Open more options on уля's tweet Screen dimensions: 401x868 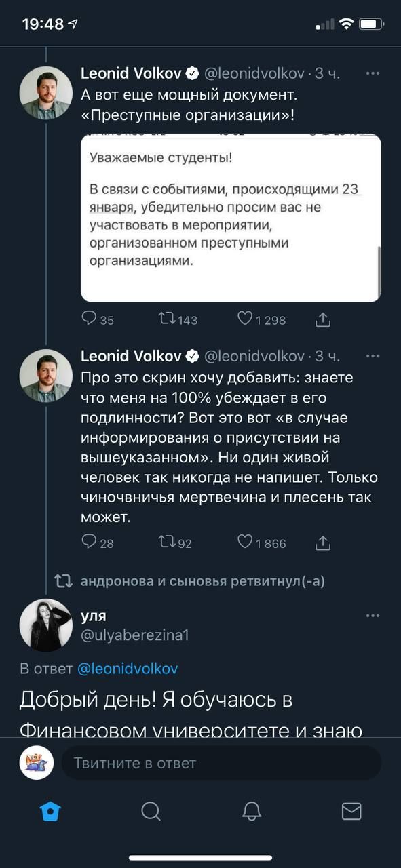pyautogui.click(x=373, y=616)
